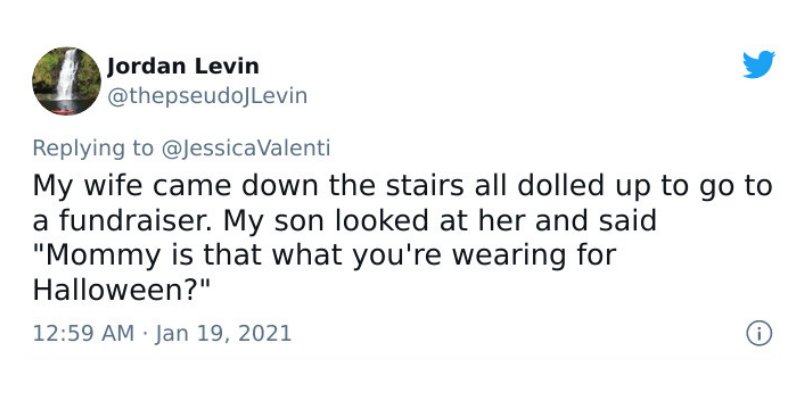Open the tweet info circle icon
The image size is (800, 400).
(759, 334)
